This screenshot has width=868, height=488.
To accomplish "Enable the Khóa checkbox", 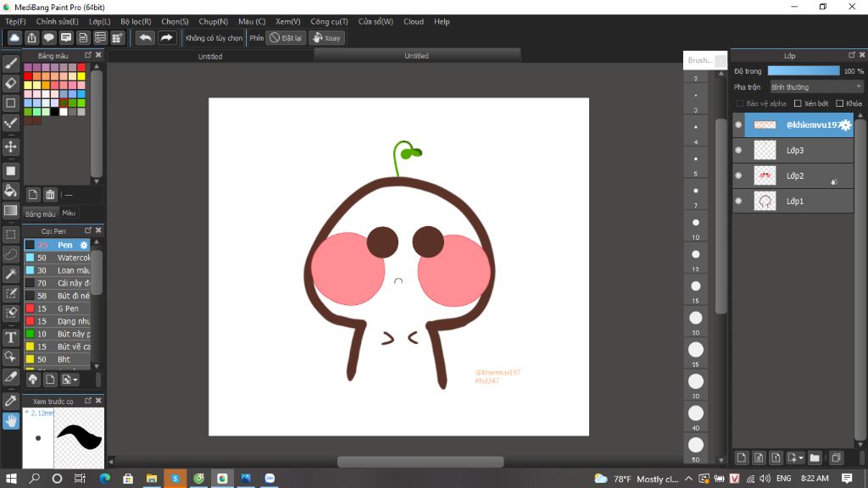I will [x=839, y=103].
